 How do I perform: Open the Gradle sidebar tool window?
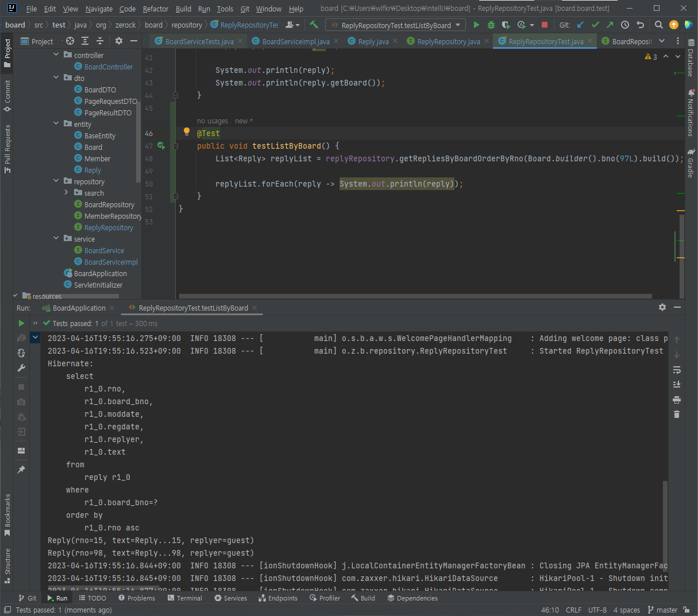point(691,163)
